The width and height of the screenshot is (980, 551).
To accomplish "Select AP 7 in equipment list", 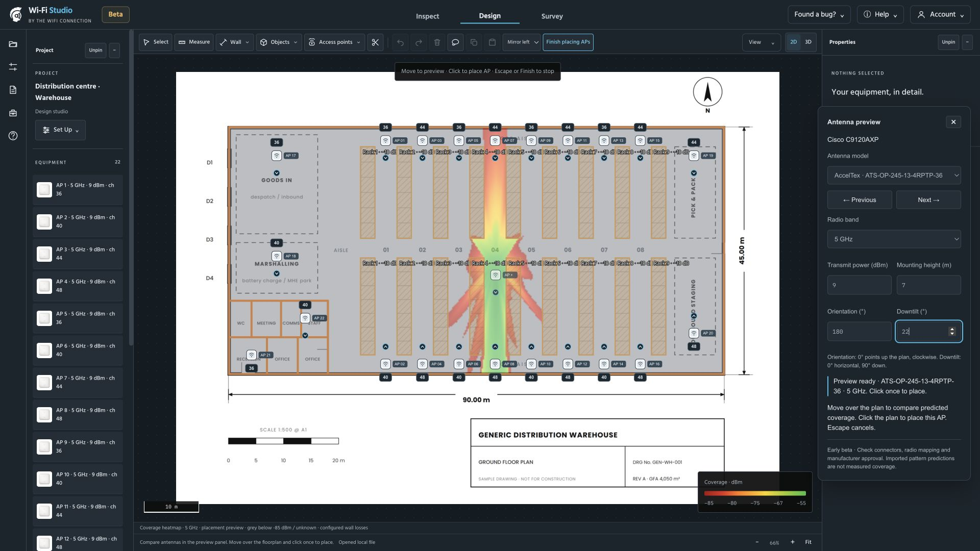I will tap(78, 383).
